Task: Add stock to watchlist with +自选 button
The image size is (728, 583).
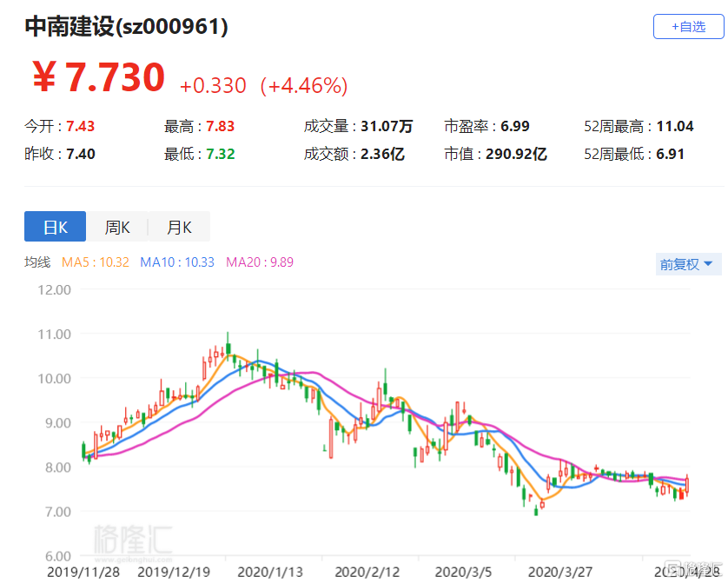Action: click(x=688, y=26)
